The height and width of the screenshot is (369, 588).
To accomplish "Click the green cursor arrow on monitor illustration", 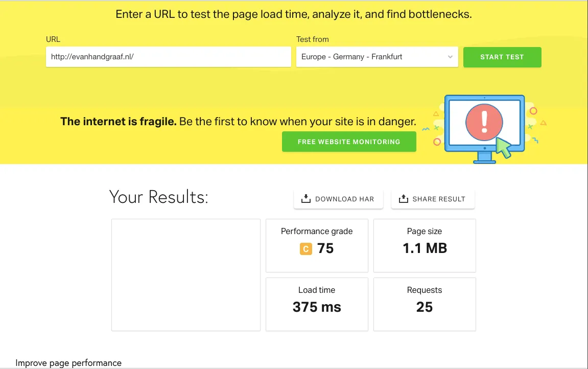I will (x=504, y=148).
